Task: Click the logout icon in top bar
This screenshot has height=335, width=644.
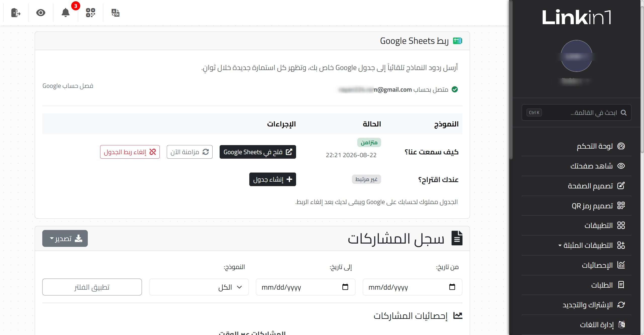Action: click(x=16, y=13)
